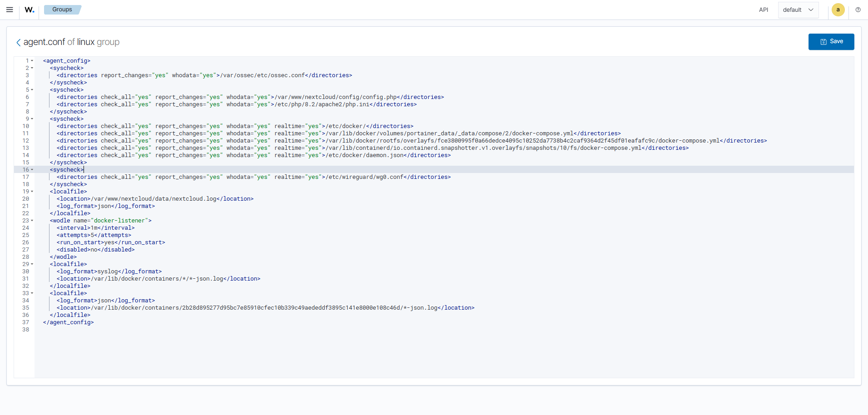Collapse fold arrow on line 23 wodle
Viewport: 868px width, 415px height.
(32, 221)
